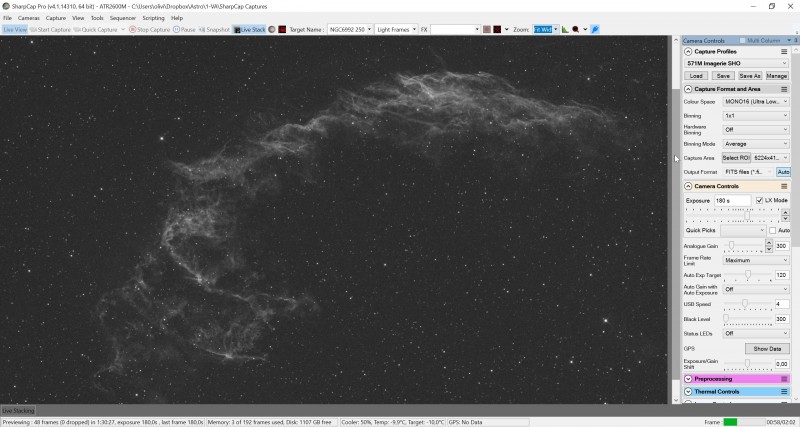Image resolution: width=800 pixels, height=427 pixels.
Task: Open the Hardware Binning dropdown
Action: pos(756,130)
